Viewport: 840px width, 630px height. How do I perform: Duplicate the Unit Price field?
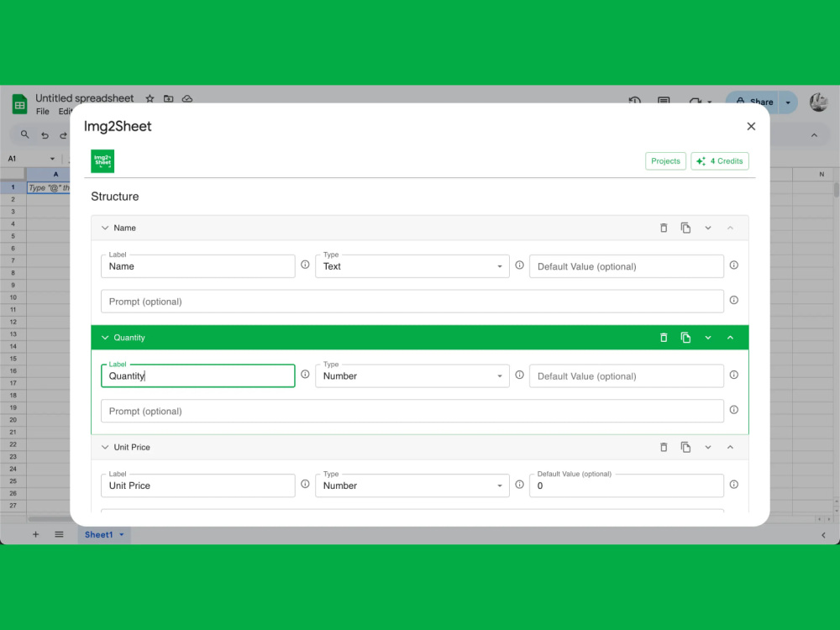click(685, 448)
